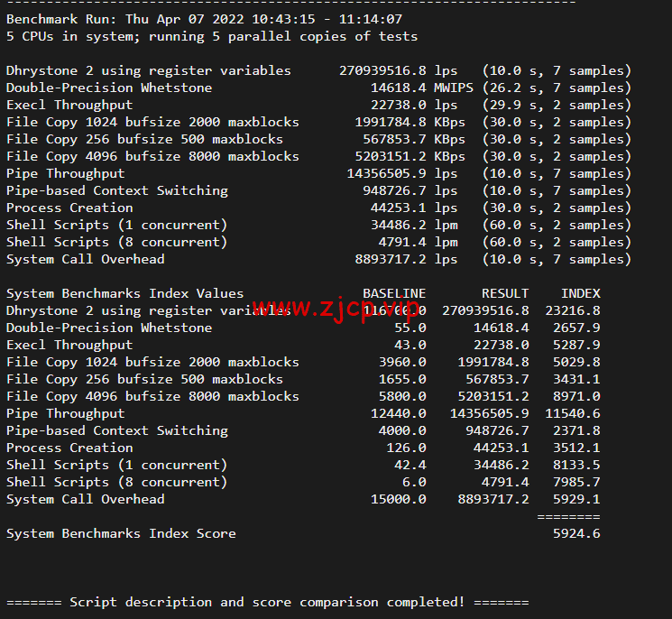
Task: Click System Call Overhead index 5929.1
Action: (576, 499)
